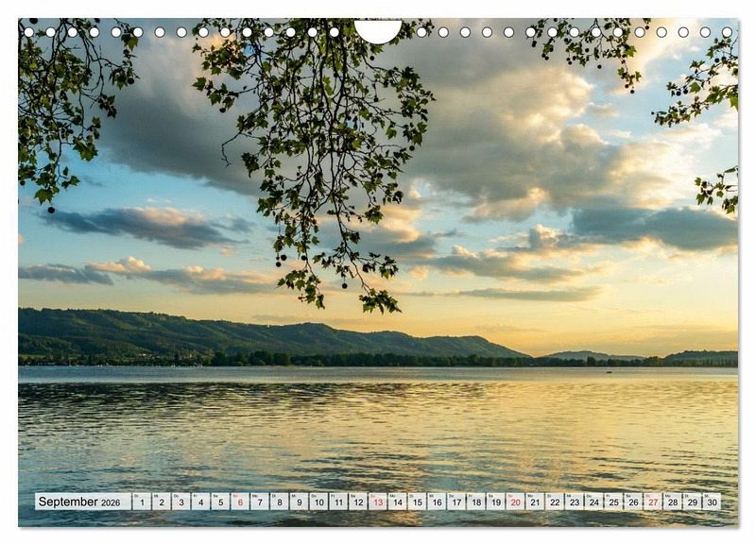The width and height of the screenshot is (756, 545).
Task: Select day 3 in the calendar strip
Action: pos(181,502)
